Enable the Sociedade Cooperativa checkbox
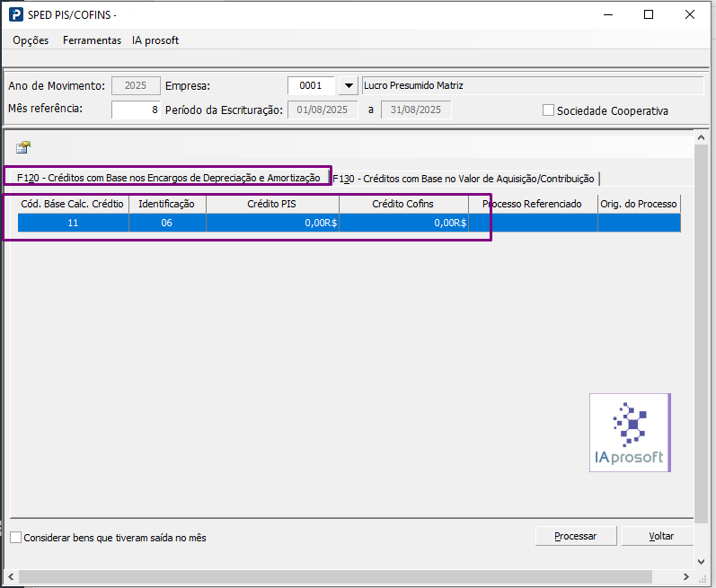Image resolution: width=716 pixels, height=588 pixels. [548, 110]
